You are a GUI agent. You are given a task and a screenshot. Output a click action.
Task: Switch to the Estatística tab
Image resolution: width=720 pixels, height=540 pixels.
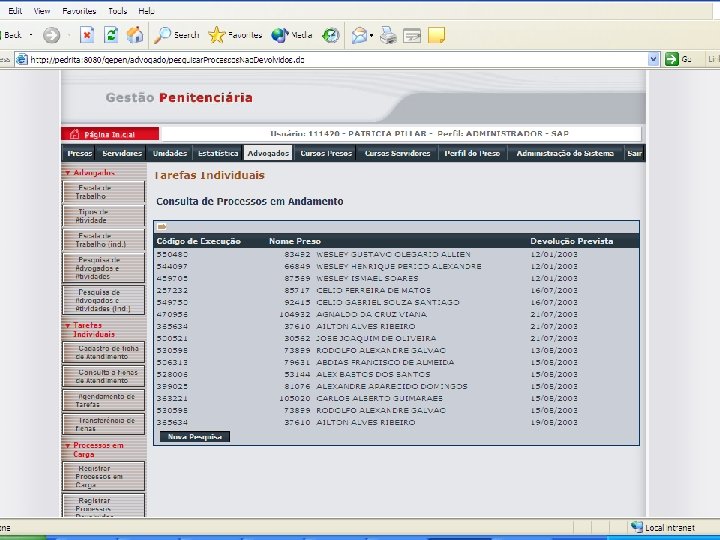(x=218, y=153)
